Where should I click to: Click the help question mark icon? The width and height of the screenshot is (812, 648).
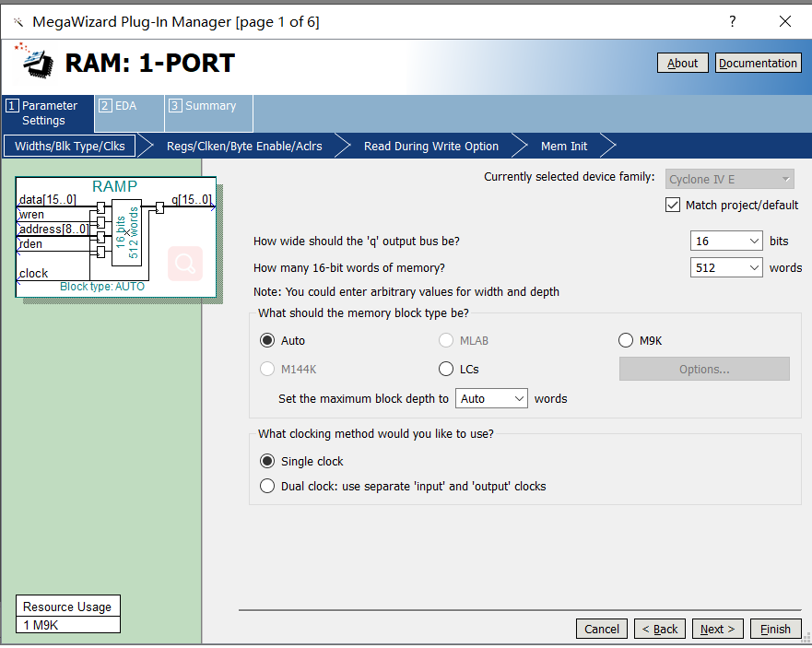732,21
